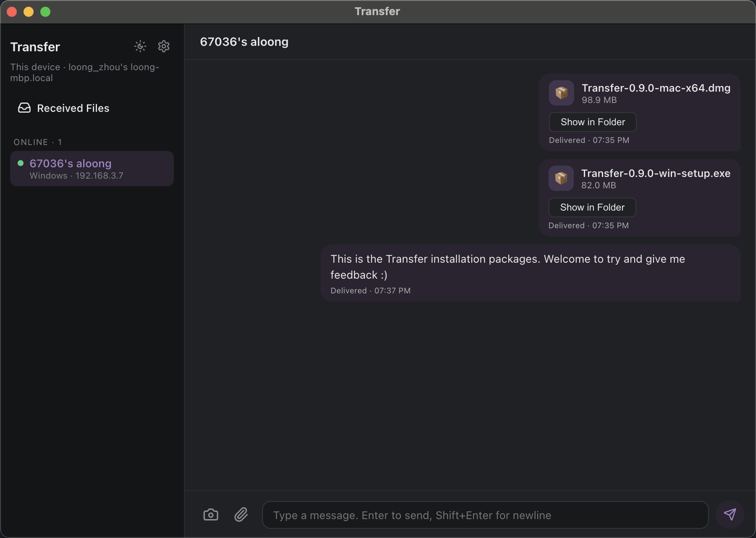The width and height of the screenshot is (756, 538).
Task: Click the package icon for Transfer-0.9.0-win-setup.exe
Action: click(561, 178)
